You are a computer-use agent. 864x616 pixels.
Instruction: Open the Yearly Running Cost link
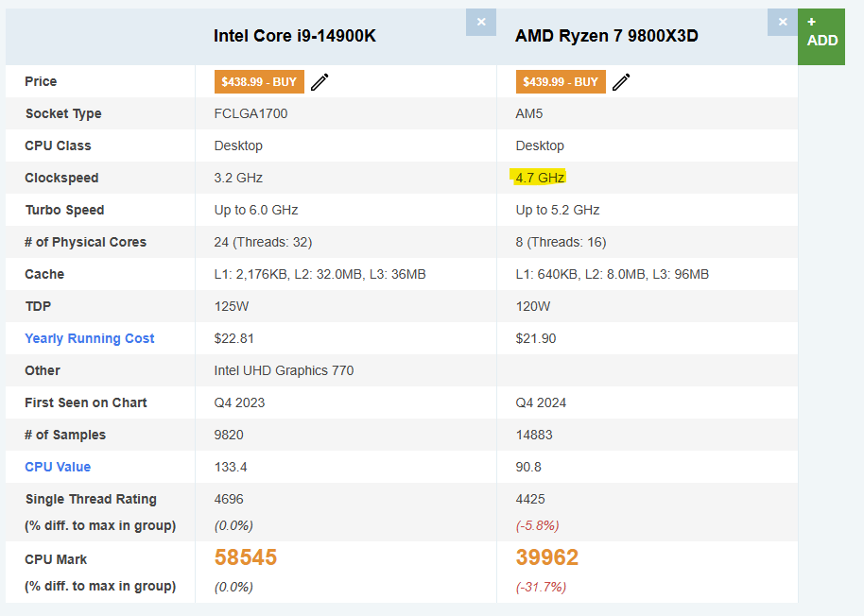click(x=90, y=338)
